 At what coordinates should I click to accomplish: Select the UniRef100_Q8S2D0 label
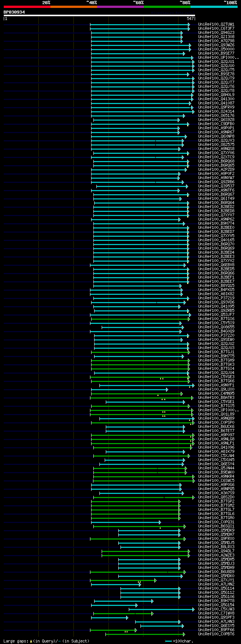(216, 497)
